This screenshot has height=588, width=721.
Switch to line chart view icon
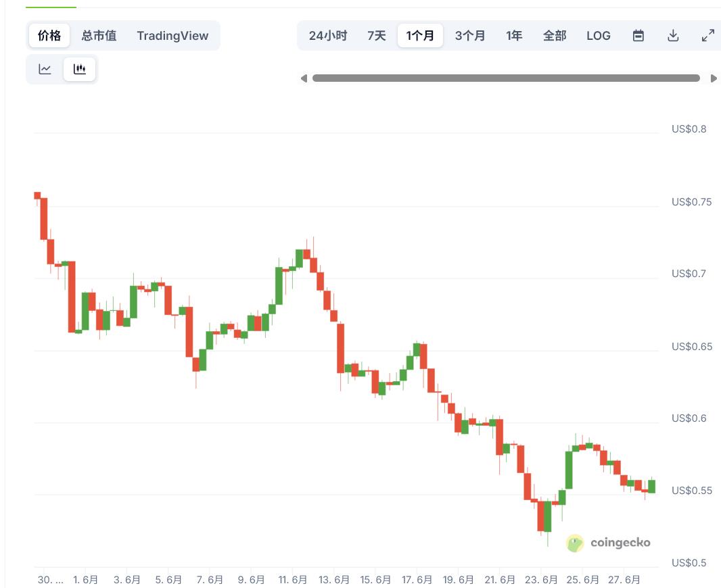[45, 69]
